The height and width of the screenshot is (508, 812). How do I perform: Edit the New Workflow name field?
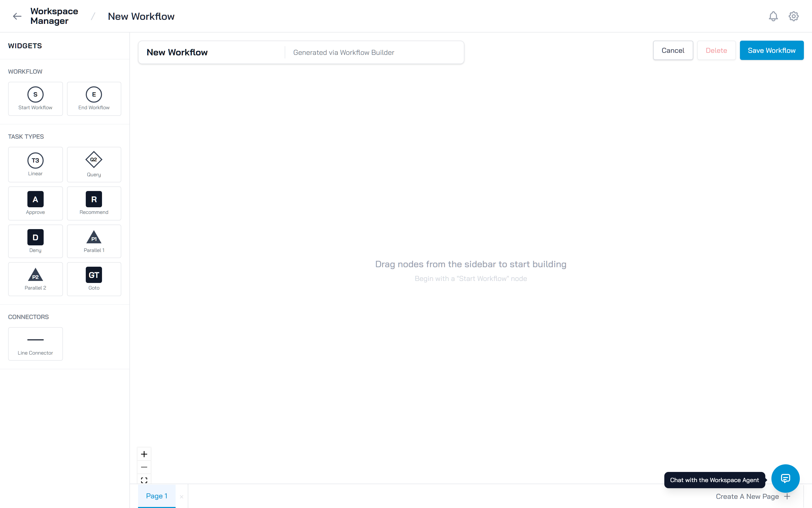[x=211, y=52]
